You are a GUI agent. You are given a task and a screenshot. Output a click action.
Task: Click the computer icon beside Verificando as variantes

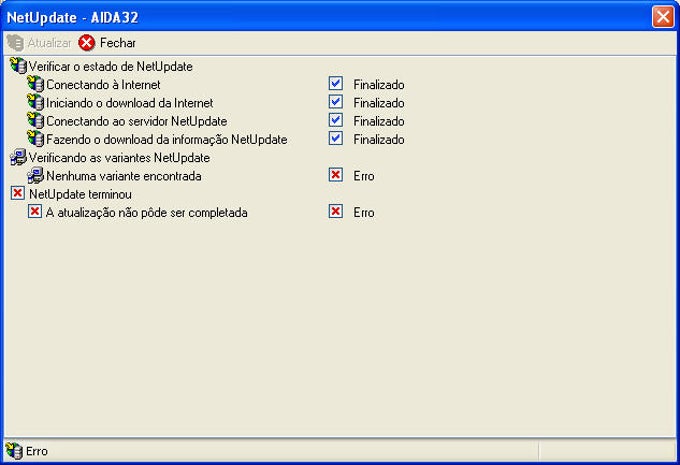(x=18, y=157)
